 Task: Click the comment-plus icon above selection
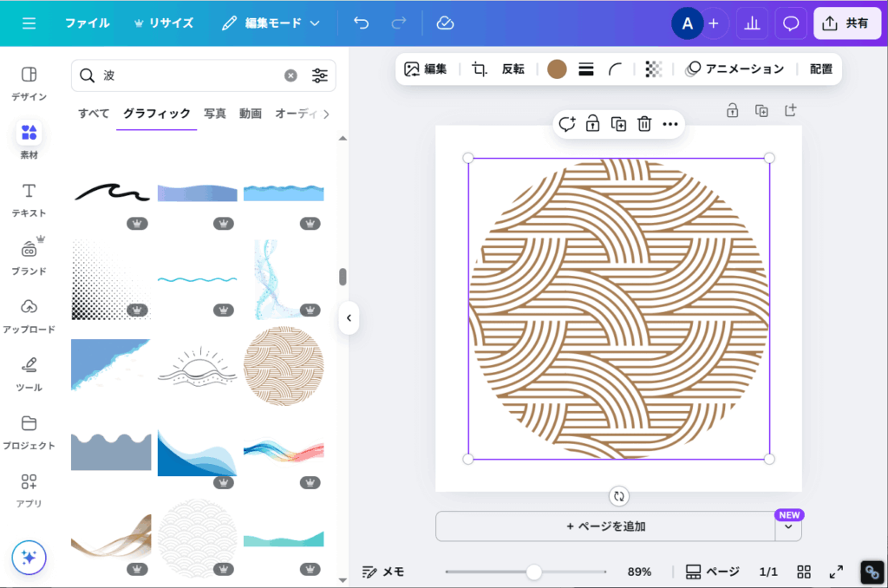[567, 124]
